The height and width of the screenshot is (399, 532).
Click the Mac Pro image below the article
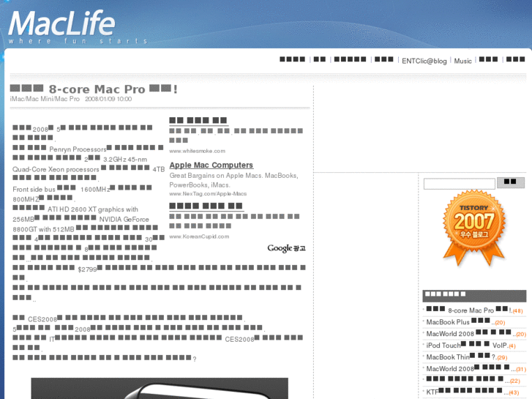pos(160,388)
